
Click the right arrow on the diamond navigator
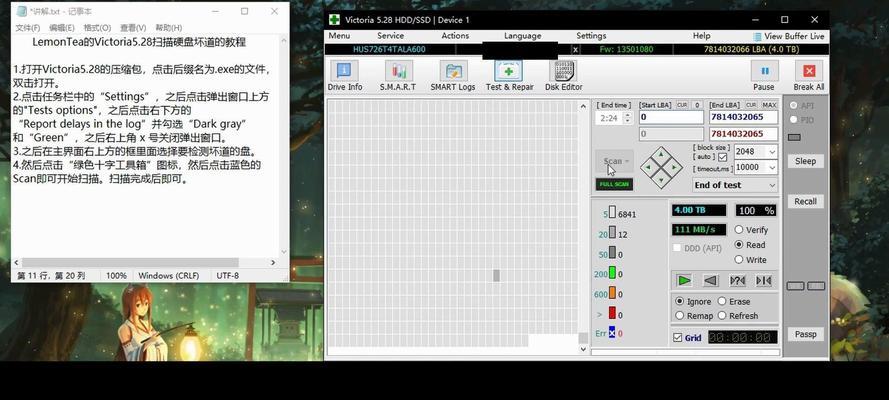click(675, 168)
